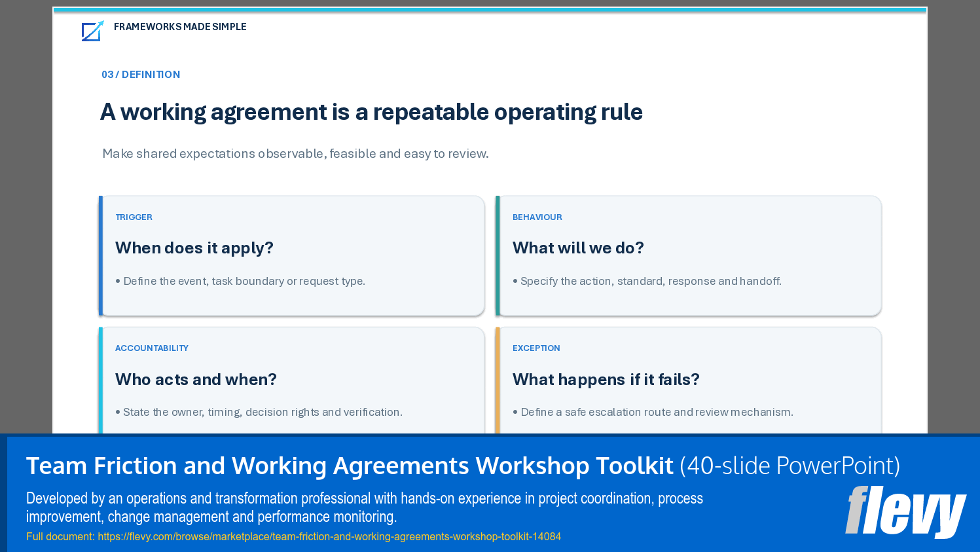
Task: Select the 'ACCOUNTABILITY' card label
Action: [x=152, y=348]
